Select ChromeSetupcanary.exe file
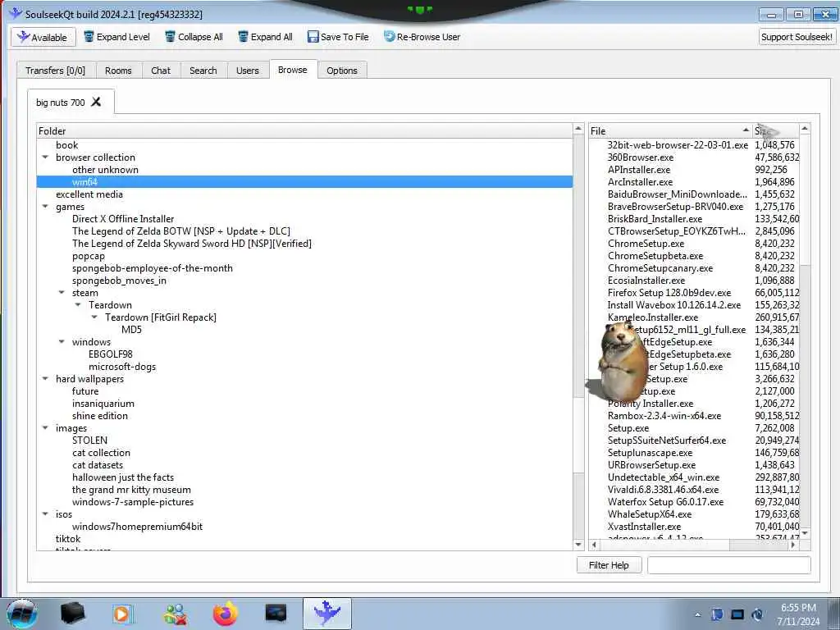 coord(660,268)
